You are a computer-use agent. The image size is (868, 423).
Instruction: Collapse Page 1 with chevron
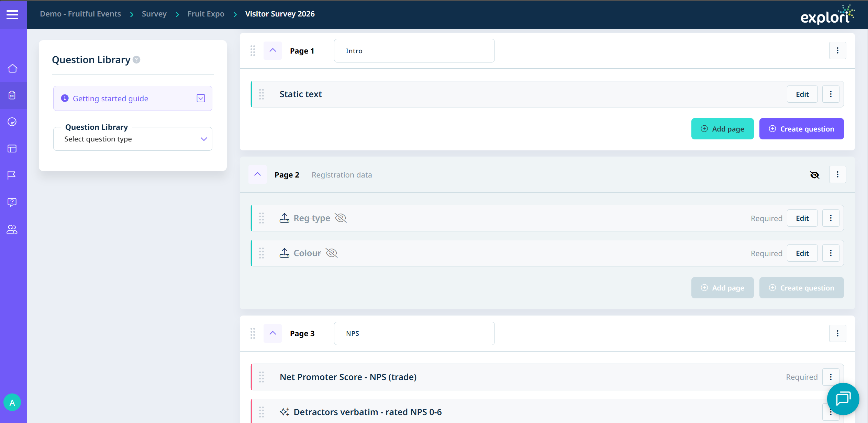coord(272,50)
